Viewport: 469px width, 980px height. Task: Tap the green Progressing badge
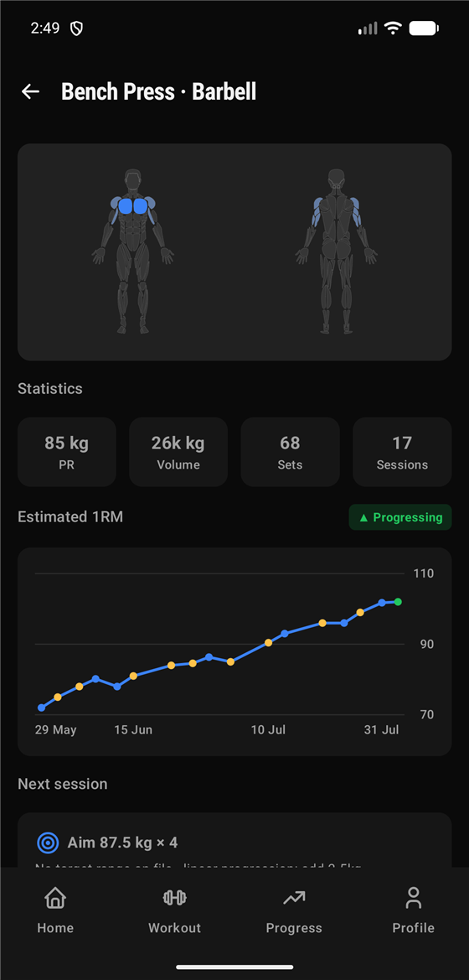click(400, 517)
